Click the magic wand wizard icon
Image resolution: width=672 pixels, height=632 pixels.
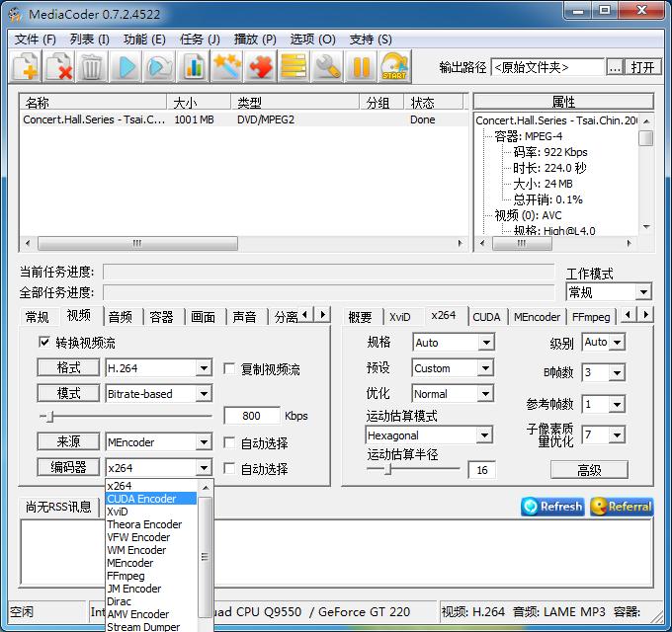click(227, 66)
